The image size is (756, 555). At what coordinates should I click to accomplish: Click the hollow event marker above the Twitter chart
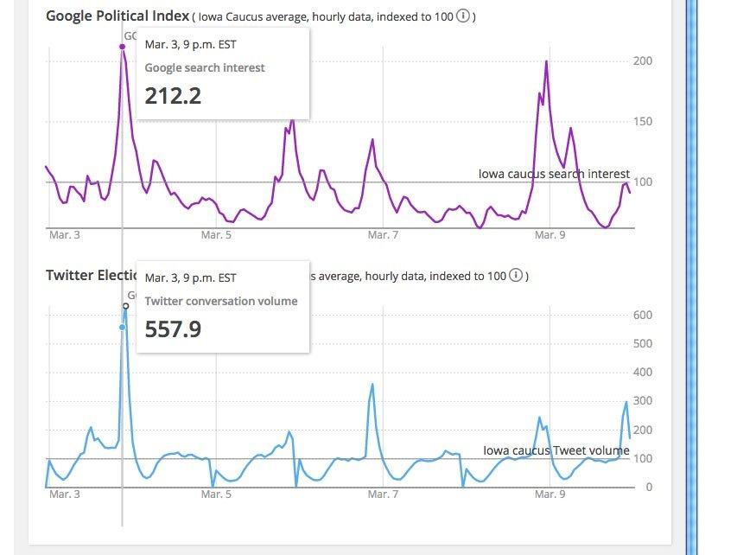pos(126,305)
